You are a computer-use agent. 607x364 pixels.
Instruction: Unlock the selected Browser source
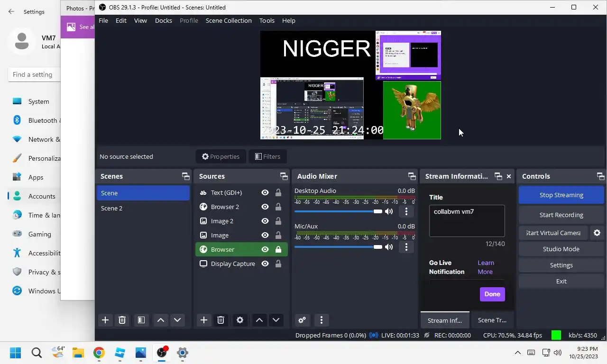pos(278,249)
